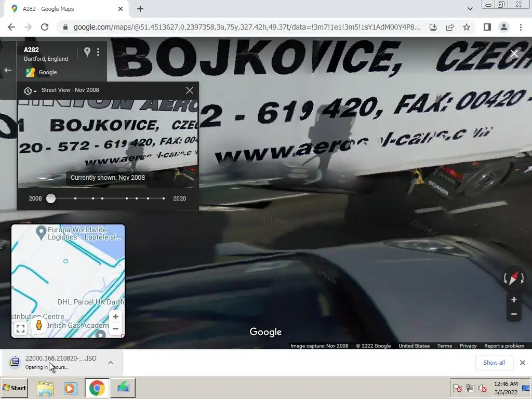Exit Street View with the top-right X
Image resolution: width=532 pixels, height=399 pixels.
click(514, 54)
